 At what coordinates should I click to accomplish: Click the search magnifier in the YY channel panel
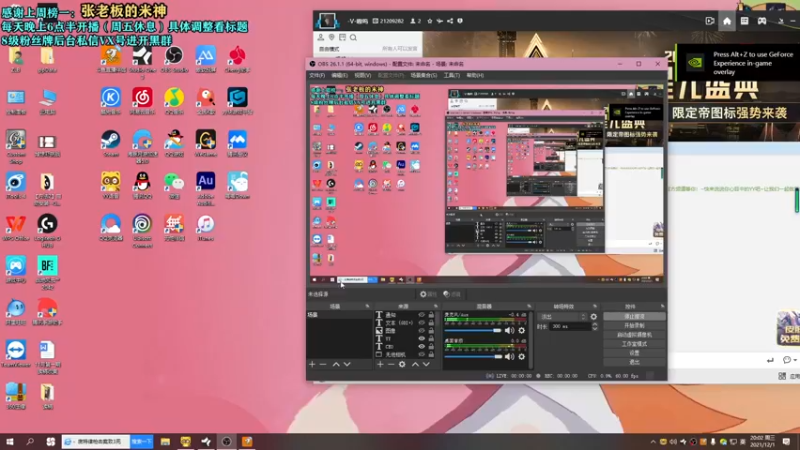353,37
